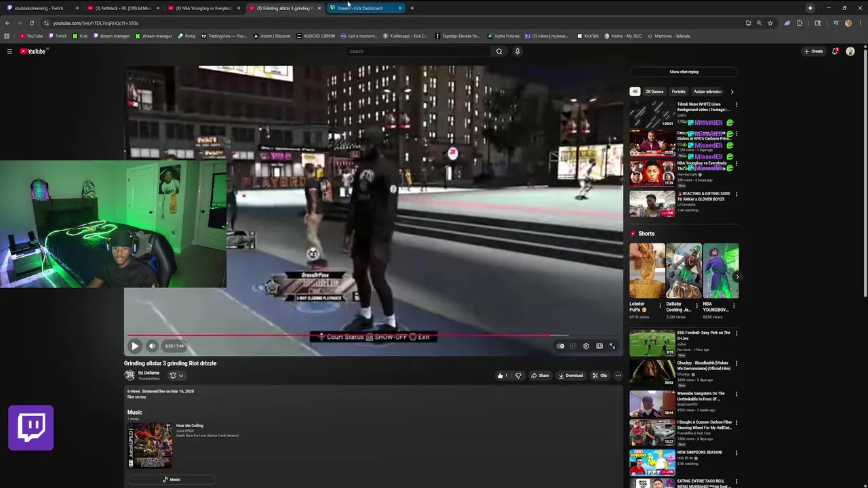The image size is (868, 488).
Task: Download the video
Action: 571,375
